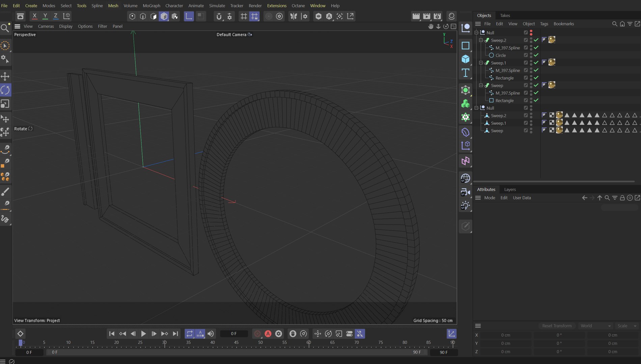641x364 pixels.
Task: Open the Tags menu in Objects manager
Action: click(x=544, y=24)
